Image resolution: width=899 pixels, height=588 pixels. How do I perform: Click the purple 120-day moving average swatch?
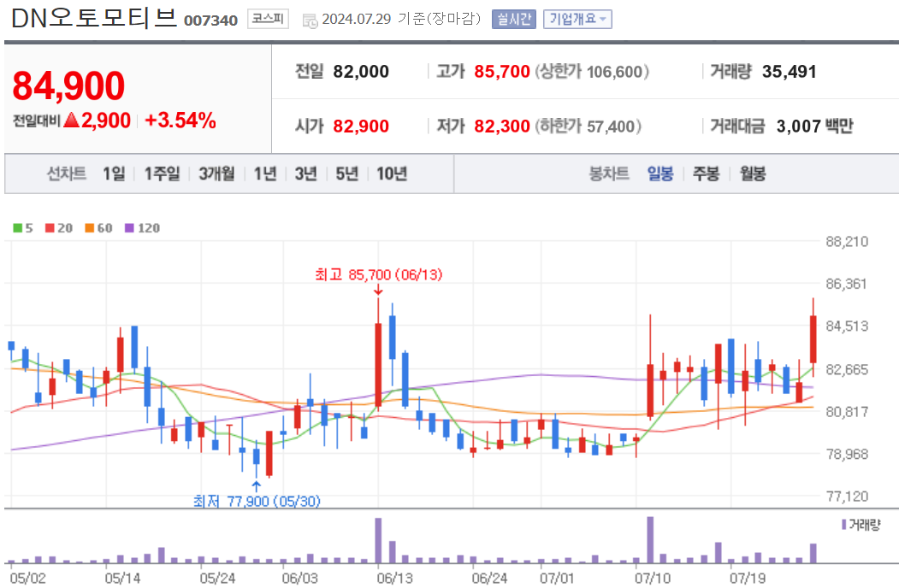point(129,228)
